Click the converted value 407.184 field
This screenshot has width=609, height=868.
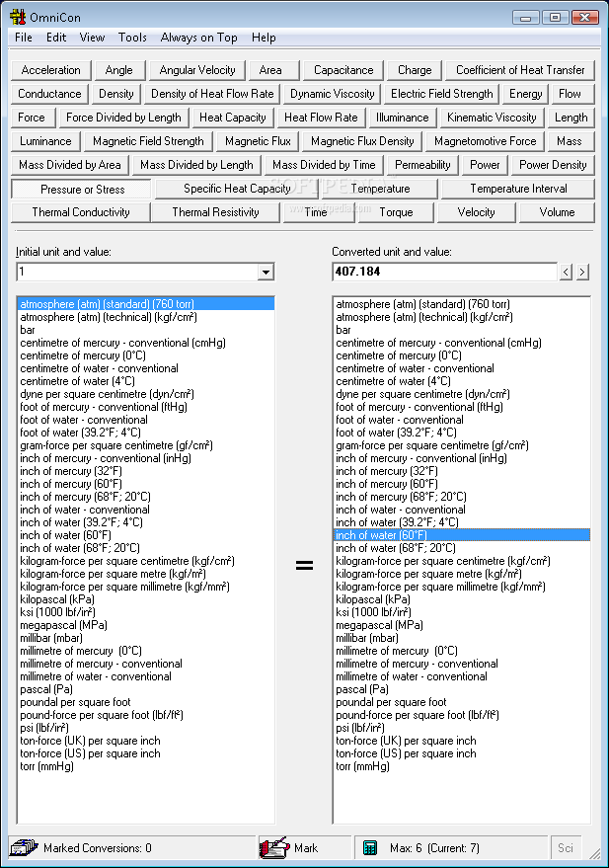pos(445,272)
